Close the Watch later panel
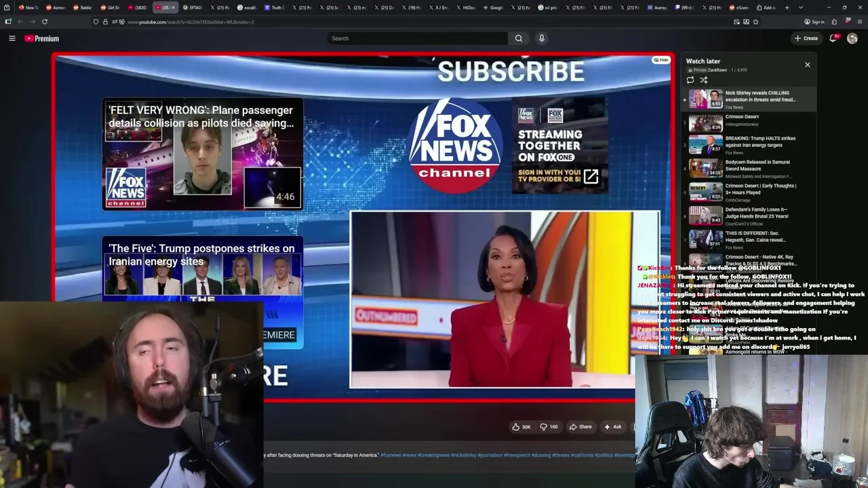The image size is (868, 488). pyautogui.click(x=807, y=65)
